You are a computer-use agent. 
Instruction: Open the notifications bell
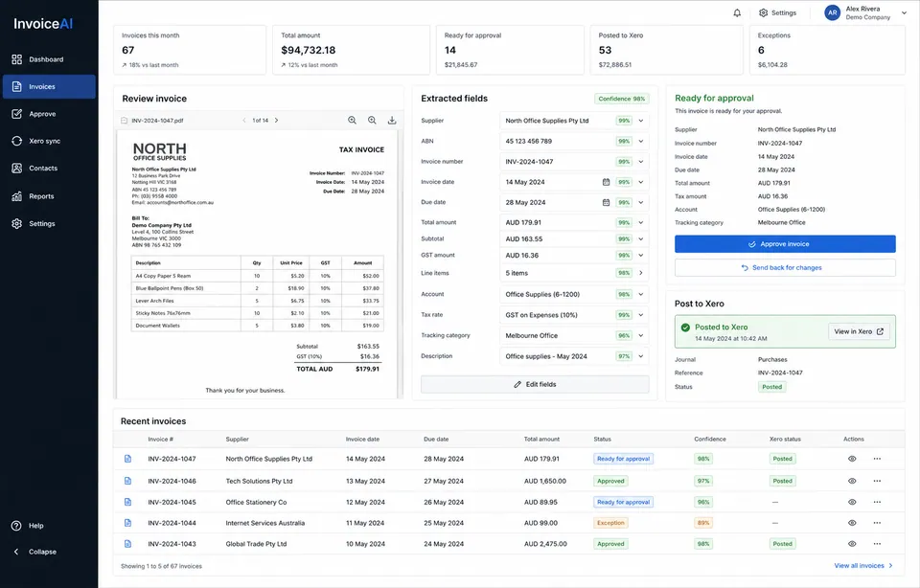(737, 12)
